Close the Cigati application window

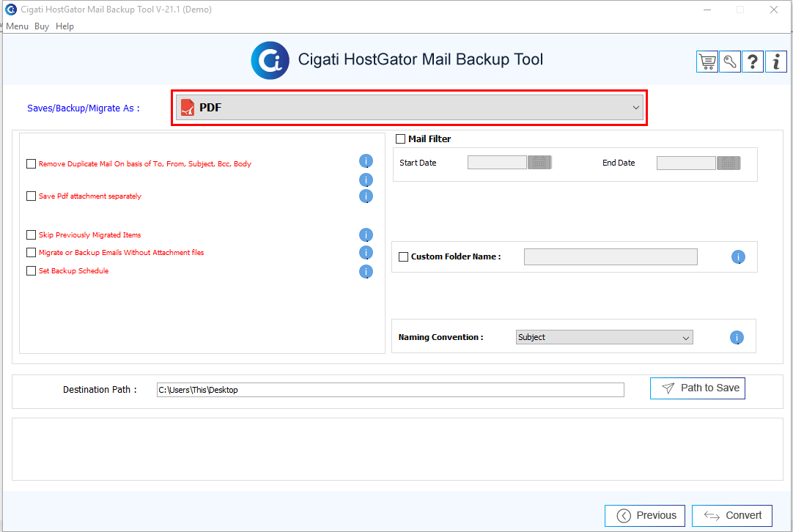774,10
